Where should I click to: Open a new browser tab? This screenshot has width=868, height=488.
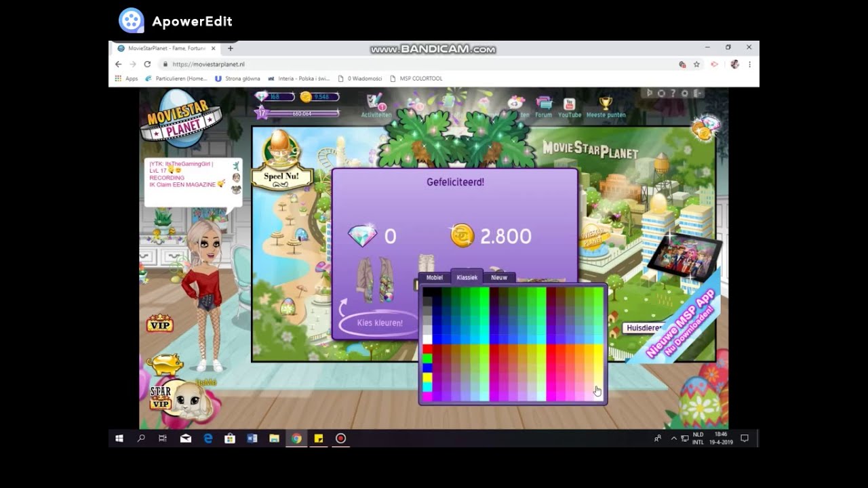[x=231, y=48]
